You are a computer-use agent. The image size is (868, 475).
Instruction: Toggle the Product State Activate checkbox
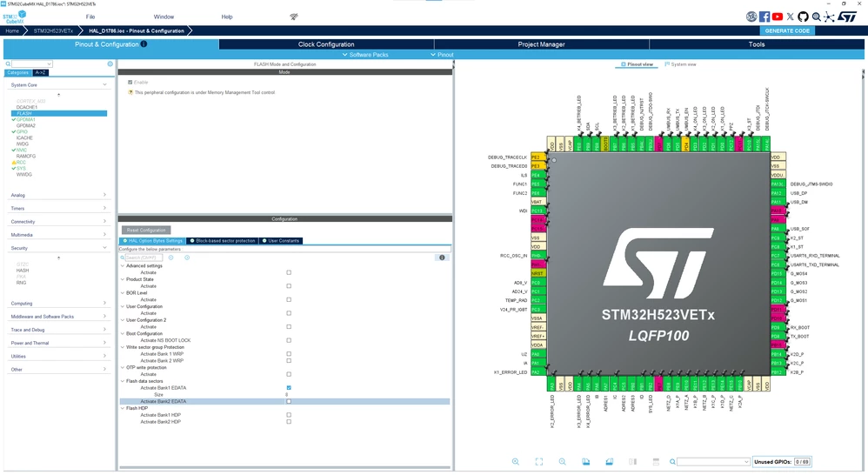(289, 286)
